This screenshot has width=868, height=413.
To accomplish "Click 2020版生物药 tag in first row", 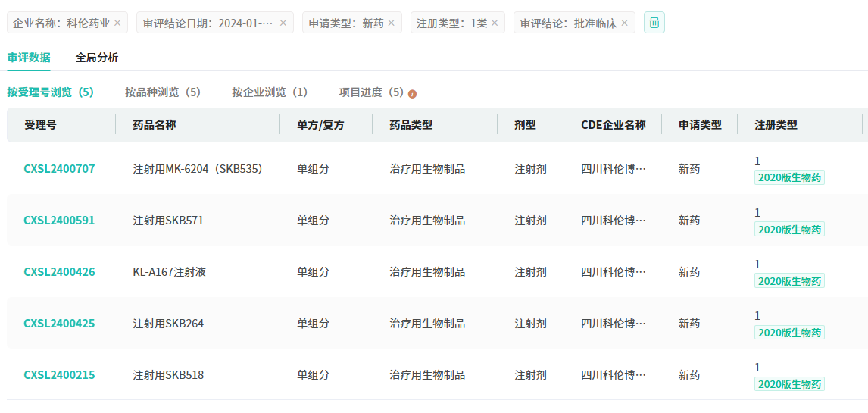I will coord(789,178).
